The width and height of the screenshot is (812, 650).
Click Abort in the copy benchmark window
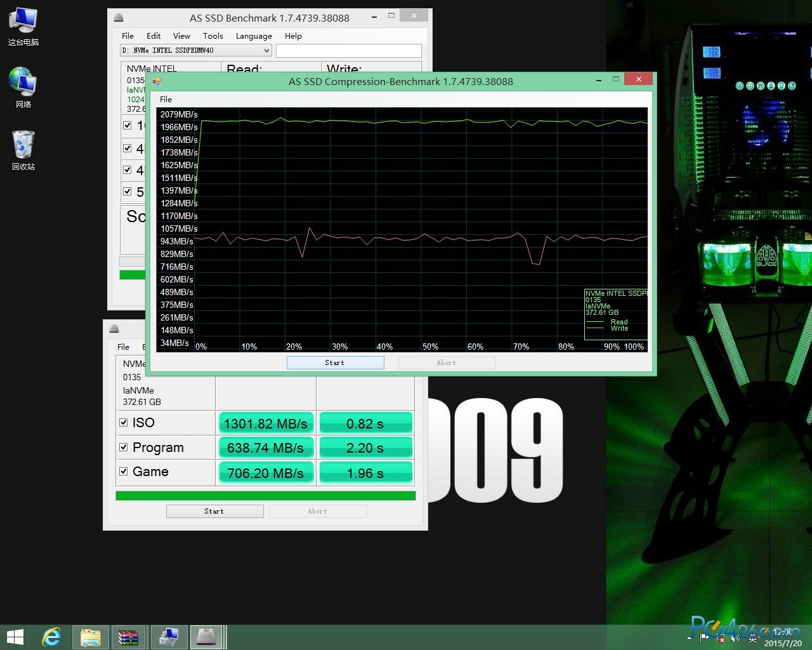tap(318, 511)
